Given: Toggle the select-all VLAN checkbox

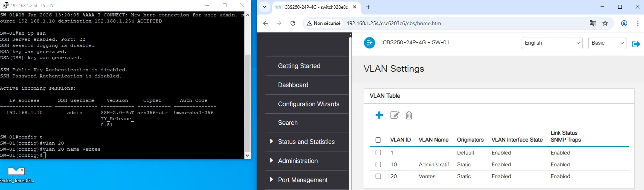Looking at the screenshot, I should pos(378,140).
